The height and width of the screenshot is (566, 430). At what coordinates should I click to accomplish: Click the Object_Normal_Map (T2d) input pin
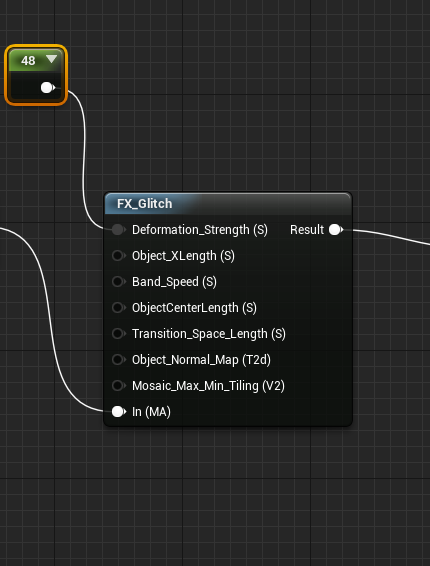pos(118,360)
